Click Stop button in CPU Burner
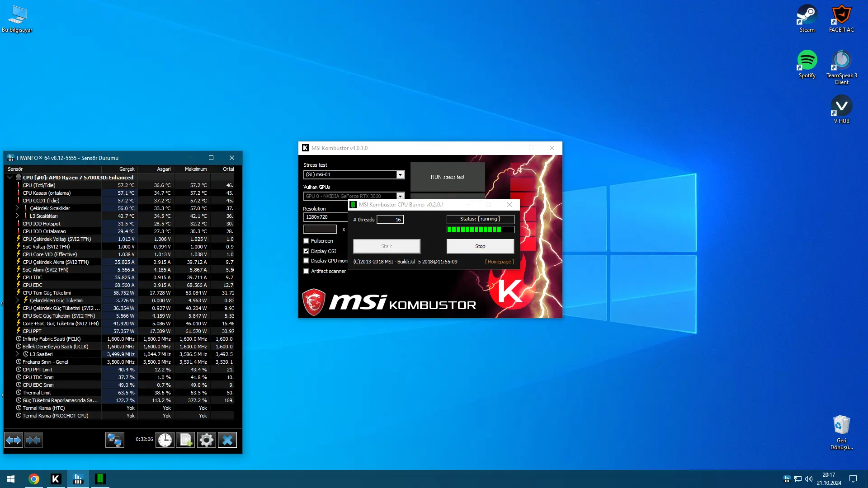The width and height of the screenshot is (868, 488). click(x=480, y=246)
